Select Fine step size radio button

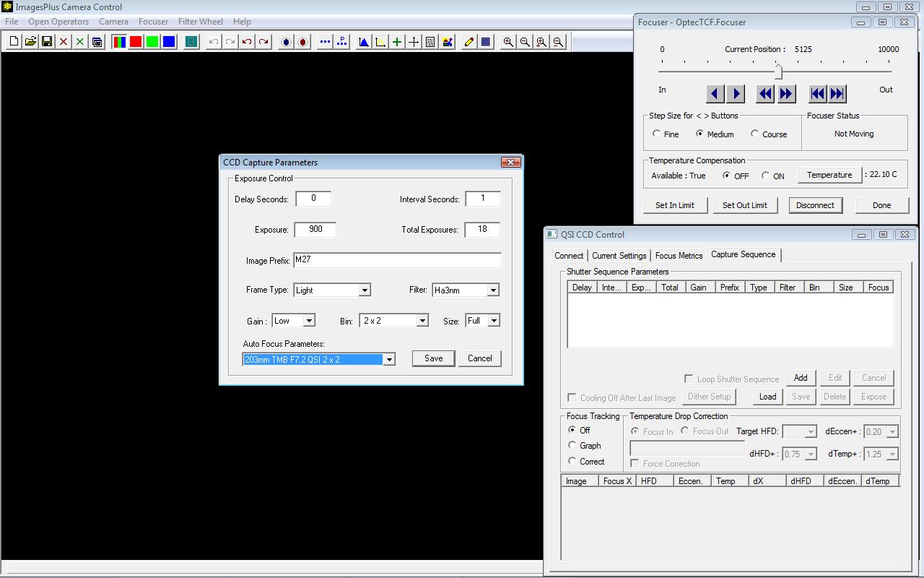click(656, 134)
